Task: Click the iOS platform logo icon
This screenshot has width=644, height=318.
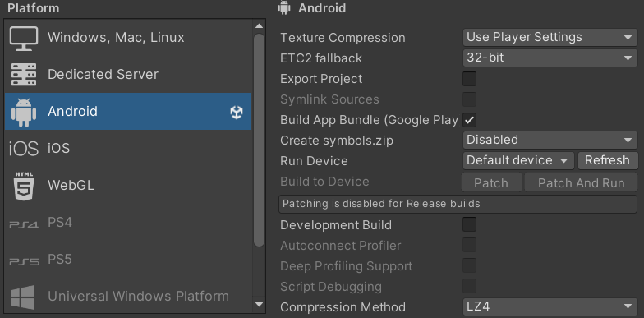Action: point(24,148)
